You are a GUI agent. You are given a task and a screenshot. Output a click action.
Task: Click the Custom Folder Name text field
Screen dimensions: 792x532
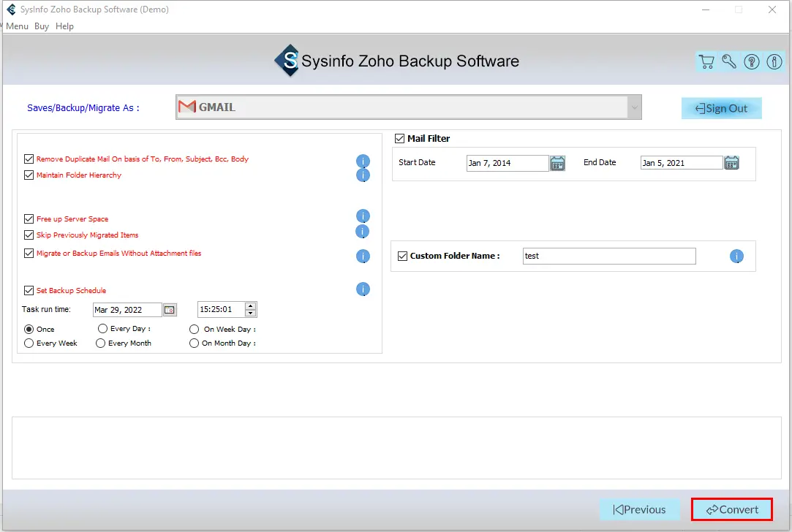(609, 256)
